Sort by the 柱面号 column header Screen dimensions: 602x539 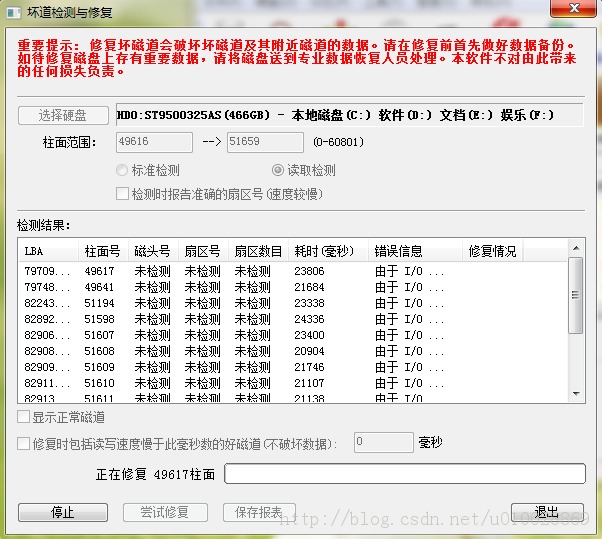pos(103,251)
